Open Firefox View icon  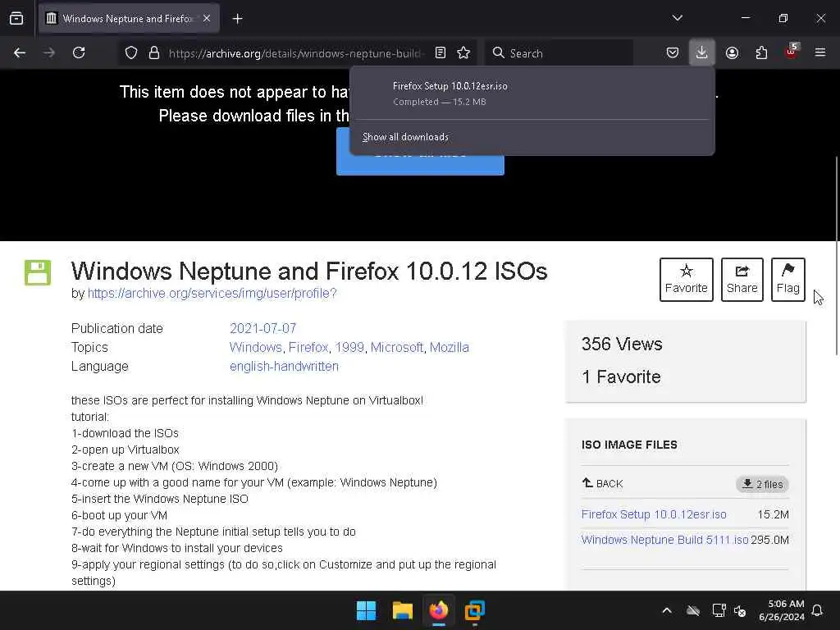[16, 19]
